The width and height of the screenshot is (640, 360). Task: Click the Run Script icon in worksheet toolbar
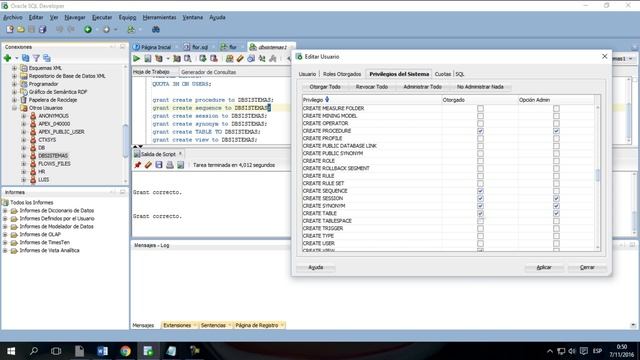[x=148, y=59]
